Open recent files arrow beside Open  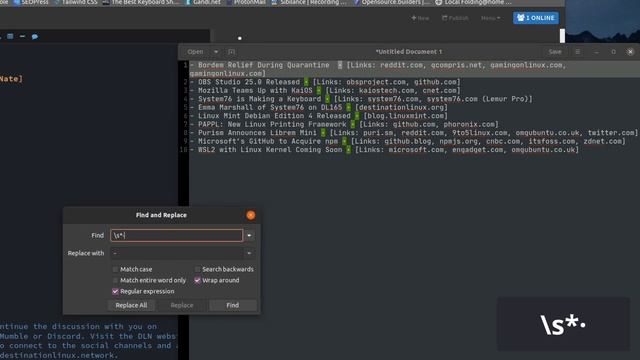[216, 52]
